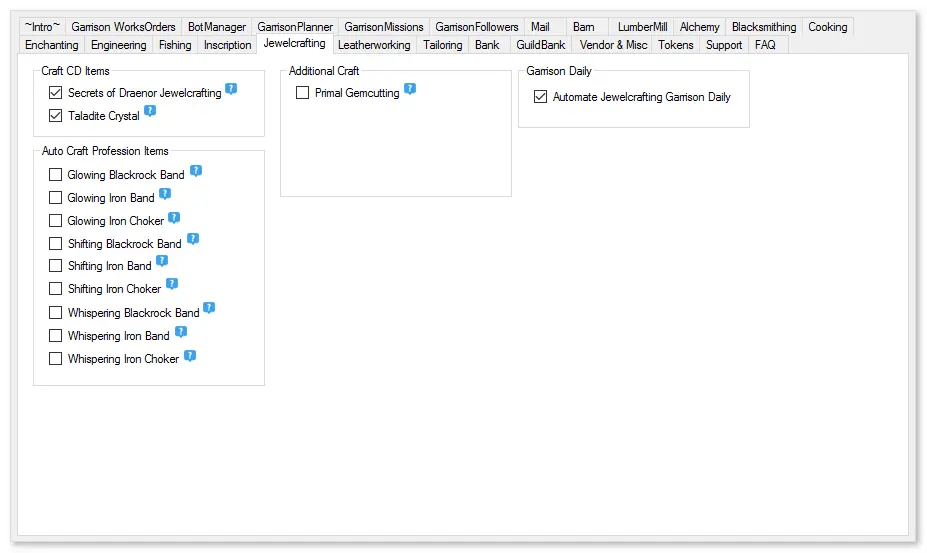This screenshot has width=927, height=553.
Task: Click help icon for Shifting Blackrock Band
Action: pos(193,239)
